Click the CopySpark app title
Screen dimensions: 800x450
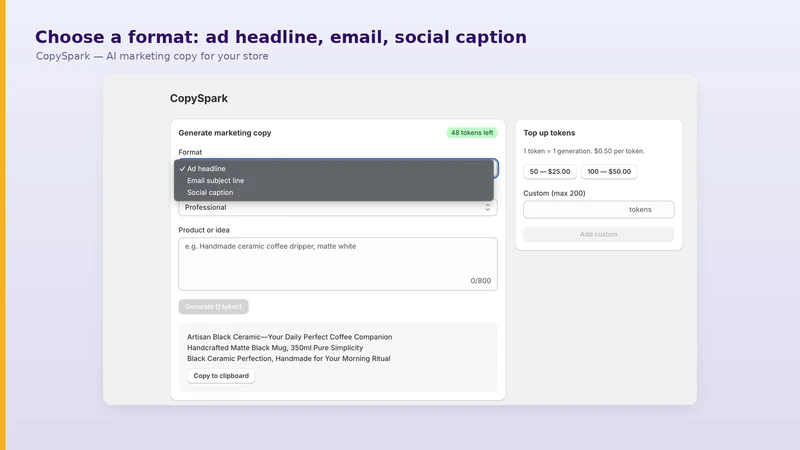[x=199, y=98]
